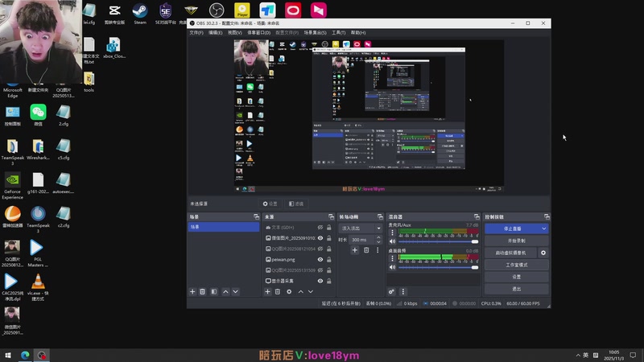Image resolution: width=644 pixels, height=362 pixels.
Task: Add a new source with plus icon
Action: point(267,291)
